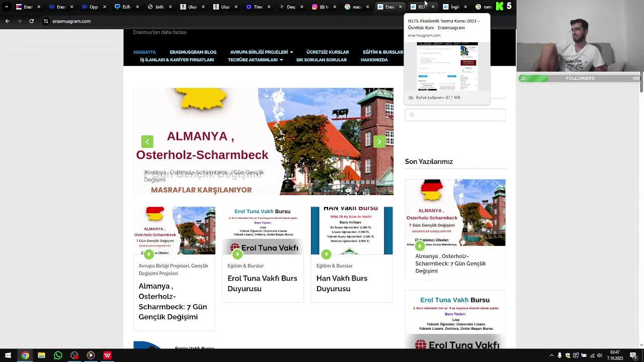Screen dimensions: 644x362
Task: Click the Erol Tuna Vakfı card thumbnail
Action: coord(263,230)
